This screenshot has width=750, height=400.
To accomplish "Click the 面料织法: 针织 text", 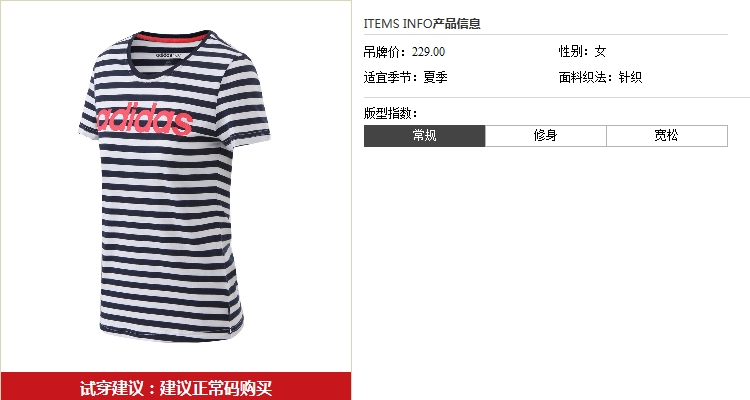I will pyautogui.click(x=600, y=77).
